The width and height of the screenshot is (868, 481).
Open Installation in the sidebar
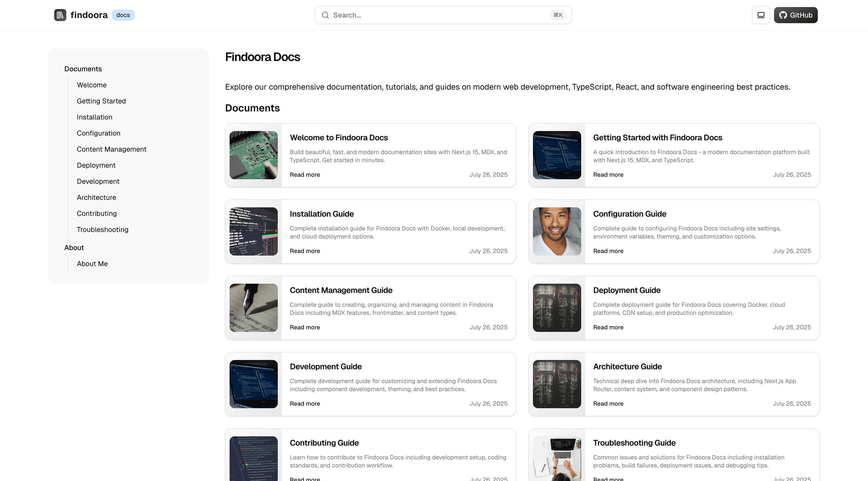94,117
